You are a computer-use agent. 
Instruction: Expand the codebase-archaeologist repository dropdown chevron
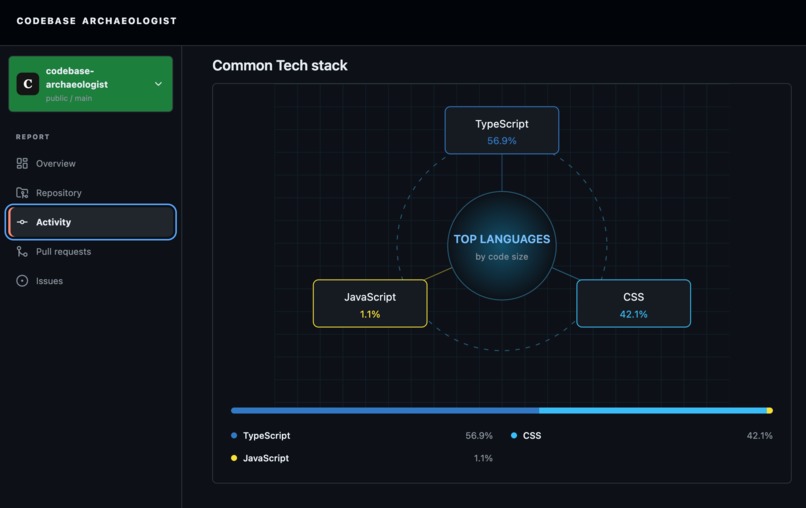pos(158,84)
